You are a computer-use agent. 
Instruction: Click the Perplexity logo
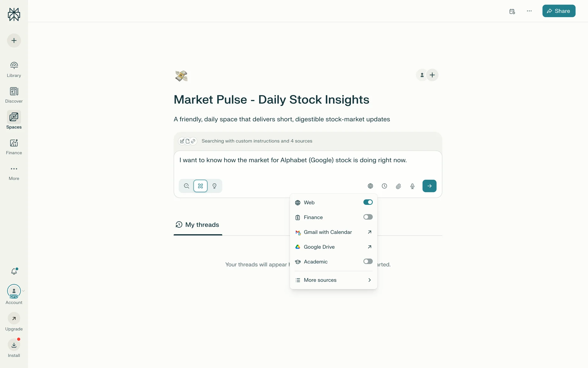click(x=14, y=14)
